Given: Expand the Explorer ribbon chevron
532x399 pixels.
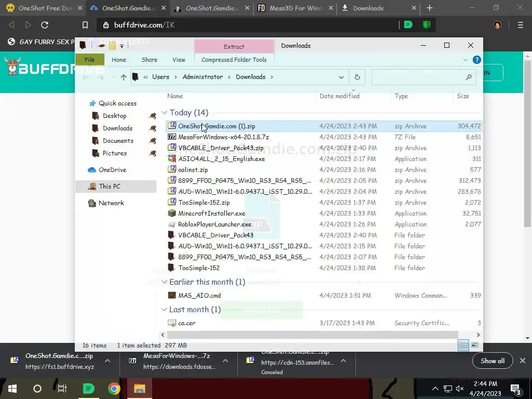Looking at the screenshot, I should [465, 60].
